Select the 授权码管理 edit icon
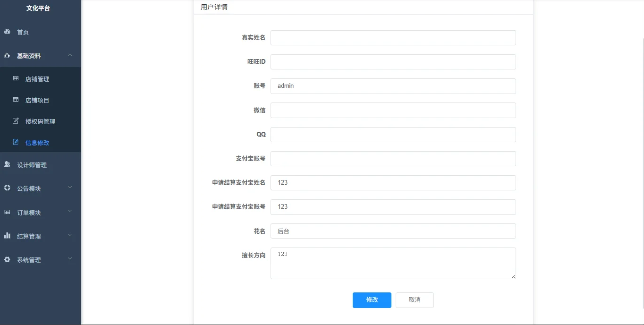644x325 pixels. 16,121
